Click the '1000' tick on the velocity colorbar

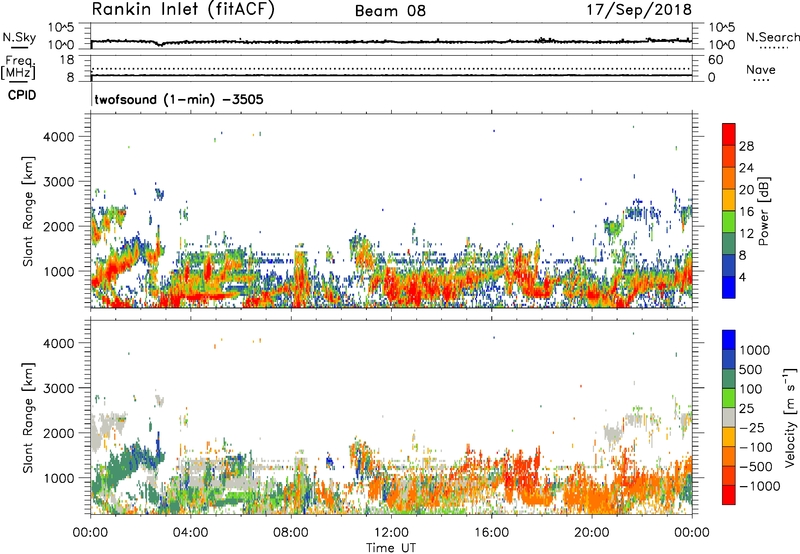pyautogui.click(x=755, y=350)
